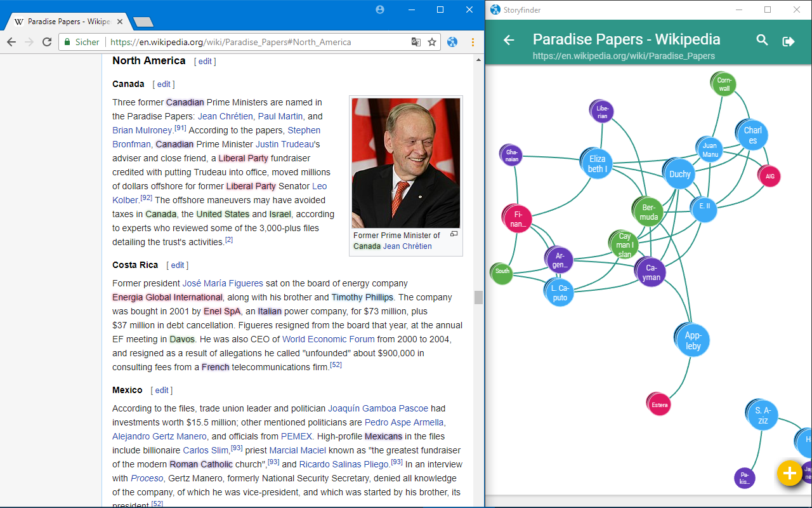Screen dimensions: 812x508
Task: Select the Cayman Islands green node
Action: [x=624, y=246]
